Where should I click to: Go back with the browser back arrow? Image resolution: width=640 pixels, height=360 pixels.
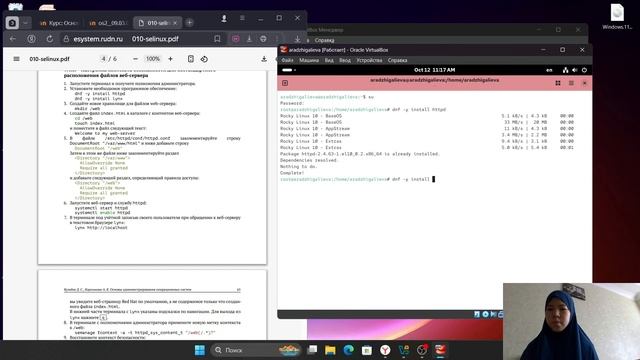click(13, 39)
